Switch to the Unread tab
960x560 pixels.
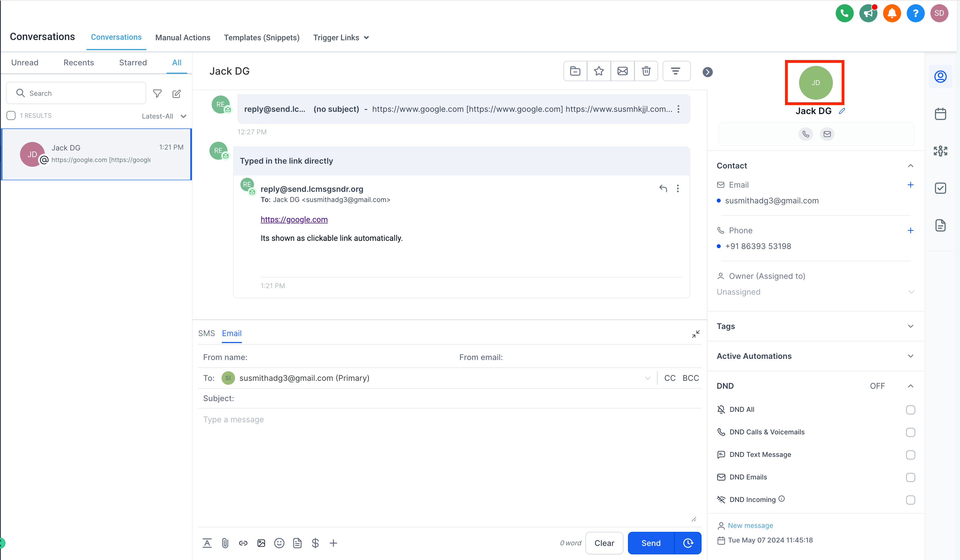(x=25, y=63)
